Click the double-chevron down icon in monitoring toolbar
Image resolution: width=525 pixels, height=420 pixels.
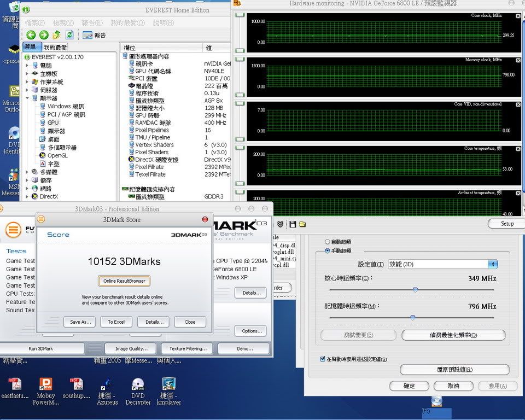pos(281,224)
